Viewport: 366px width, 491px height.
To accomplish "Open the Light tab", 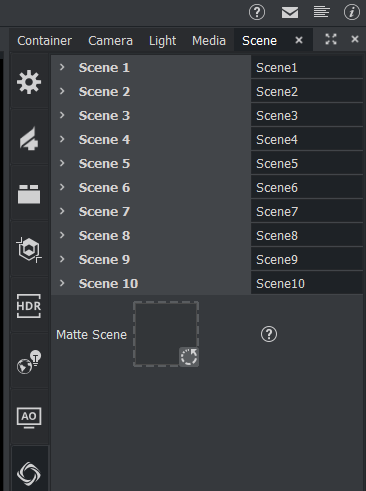I will coord(162,41).
